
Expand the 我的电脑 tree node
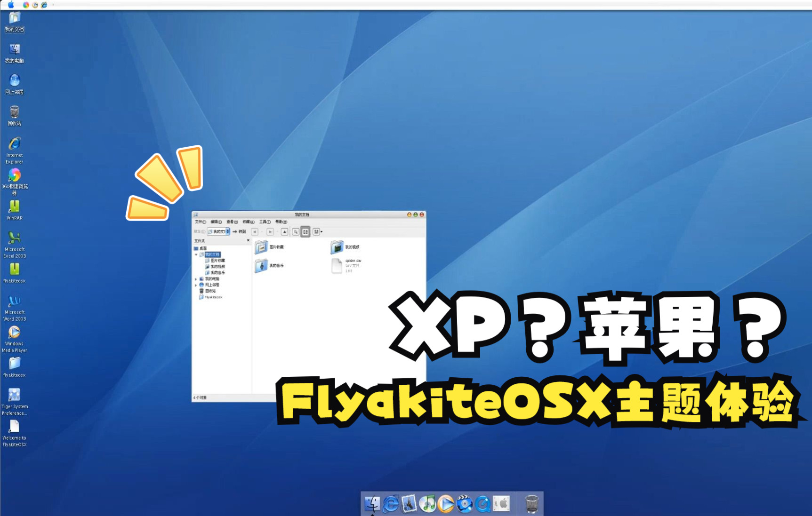196,279
